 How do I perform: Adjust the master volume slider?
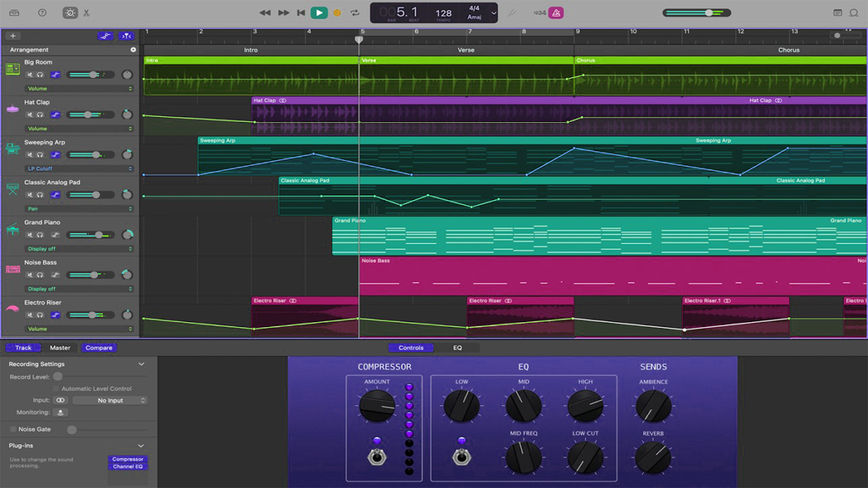708,13
